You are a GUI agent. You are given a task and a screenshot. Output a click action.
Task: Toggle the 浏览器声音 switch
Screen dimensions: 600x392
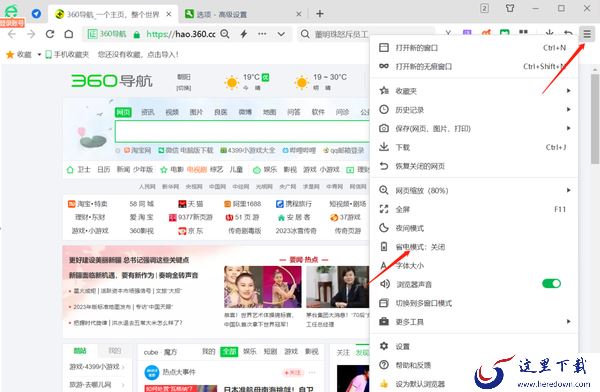551,283
